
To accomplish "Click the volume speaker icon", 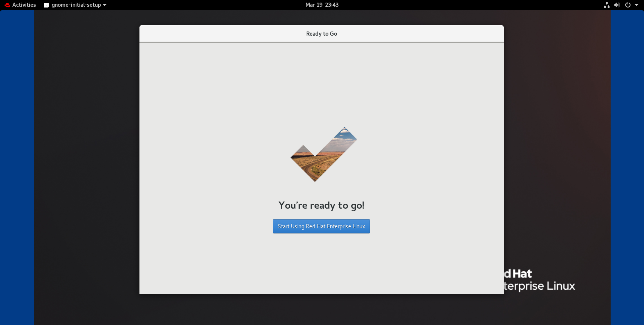I will (617, 5).
